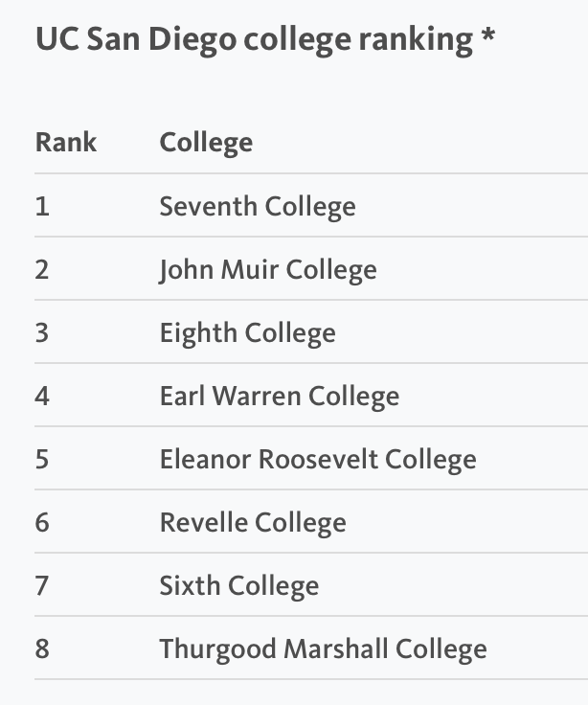Viewport: 588px width, 705px height.
Task: Click rank number 5
Action: [x=42, y=460]
